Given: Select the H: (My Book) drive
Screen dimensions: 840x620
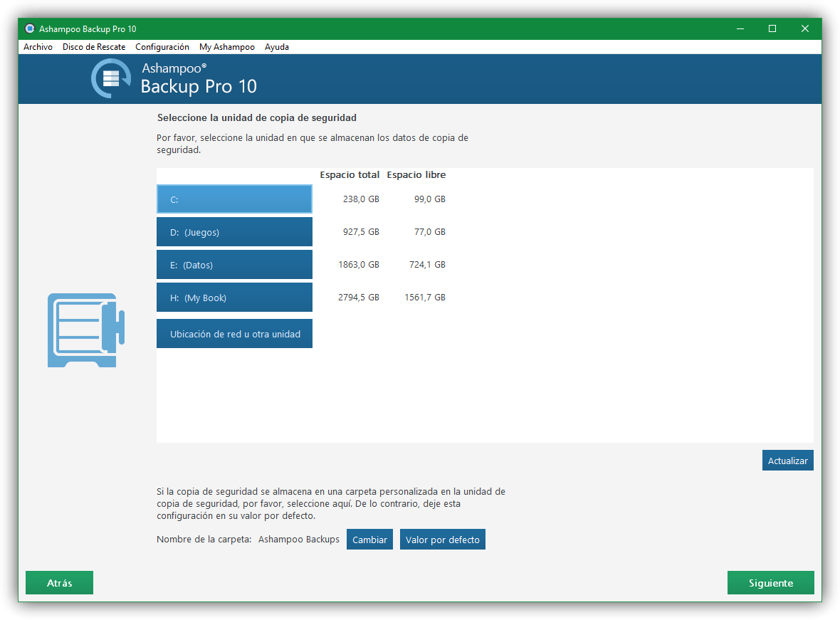Looking at the screenshot, I should (234, 298).
